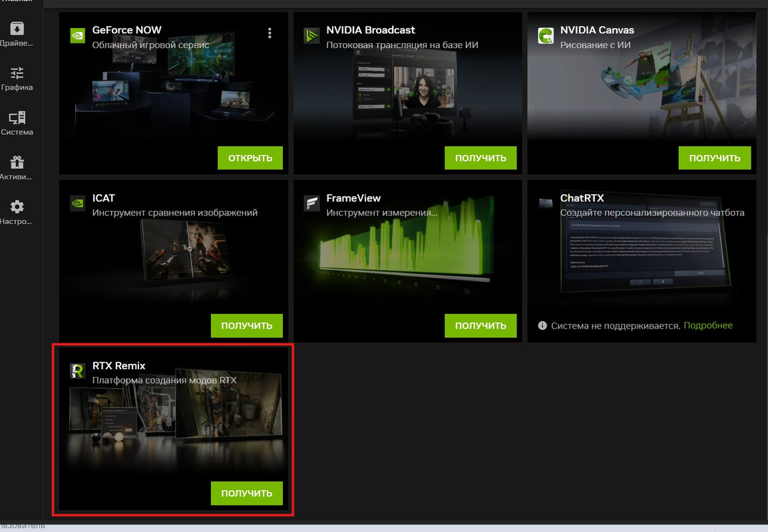
Task: Click 'Платформа создания модов RTX' description
Action: (164, 380)
